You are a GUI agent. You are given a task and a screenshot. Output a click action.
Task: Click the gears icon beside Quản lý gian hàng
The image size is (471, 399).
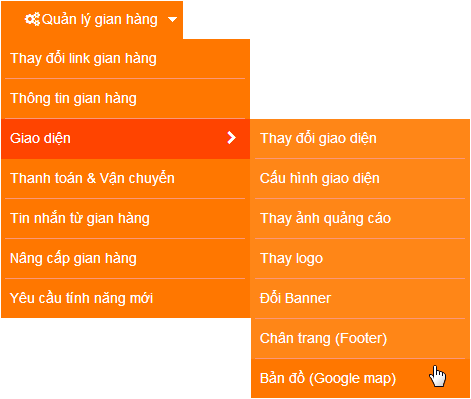pyautogui.click(x=32, y=19)
